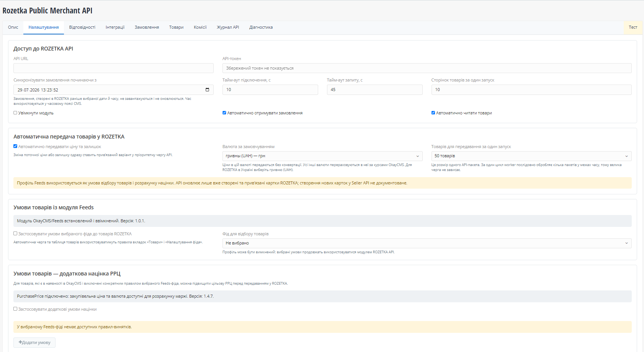Open the Замовлення tab

(x=147, y=28)
